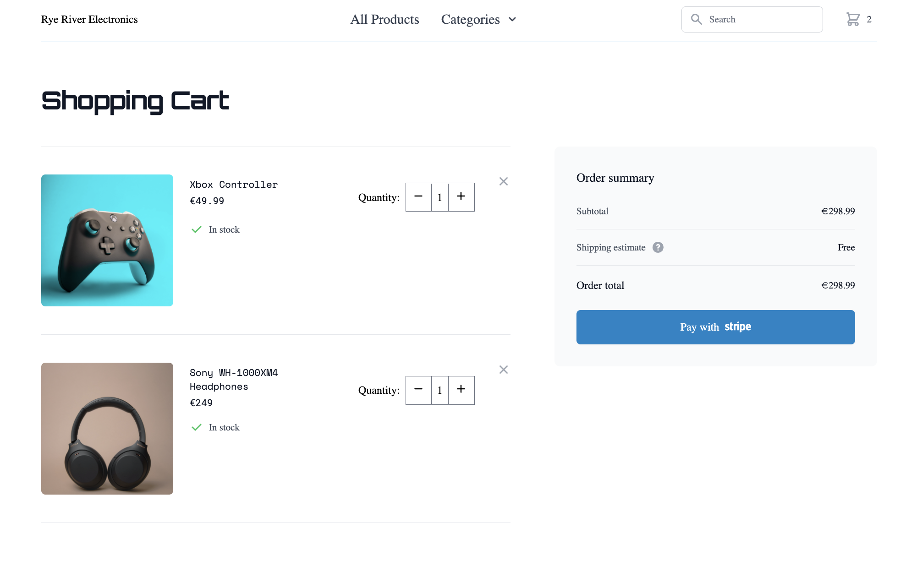The height and width of the screenshot is (588, 911).
Task: Click the Order summary heading
Action: 615,178
